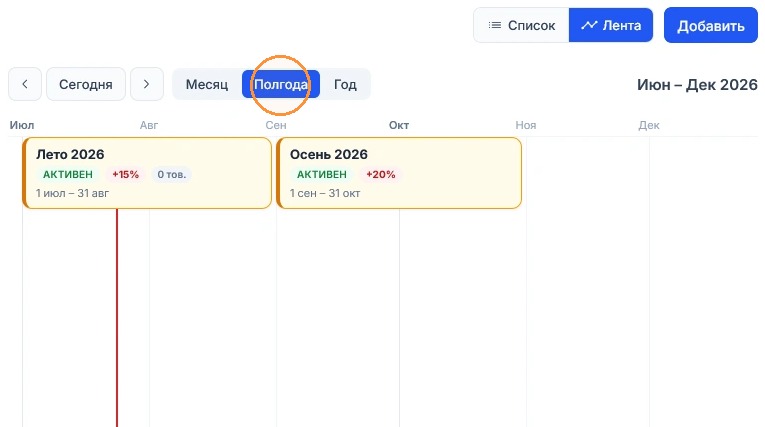Click АКТИВЕН status on Осень 2026
The image size is (765, 427).
(322, 174)
